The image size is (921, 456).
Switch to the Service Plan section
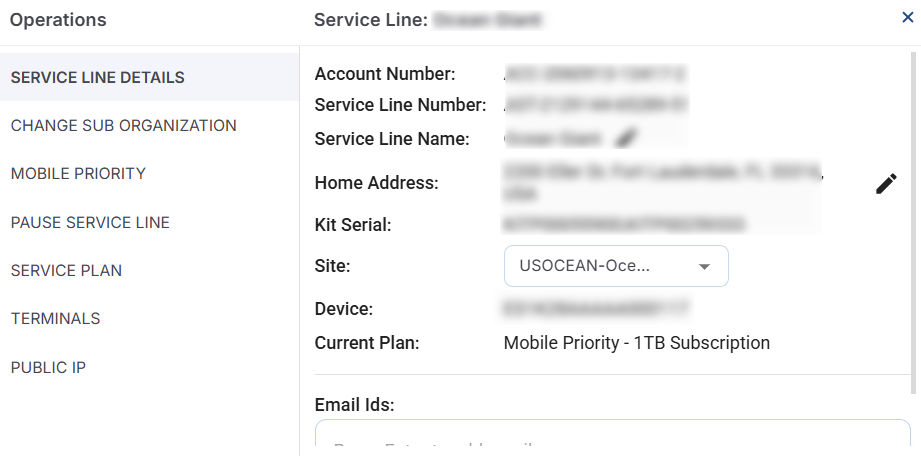pyautogui.click(x=66, y=270)
